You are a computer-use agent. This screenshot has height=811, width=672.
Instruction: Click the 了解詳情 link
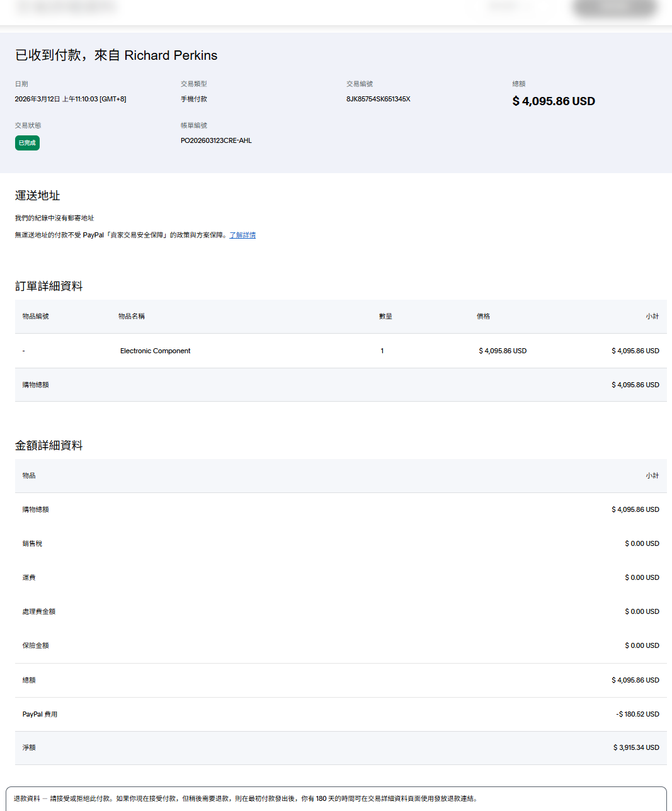coord(242,235)
